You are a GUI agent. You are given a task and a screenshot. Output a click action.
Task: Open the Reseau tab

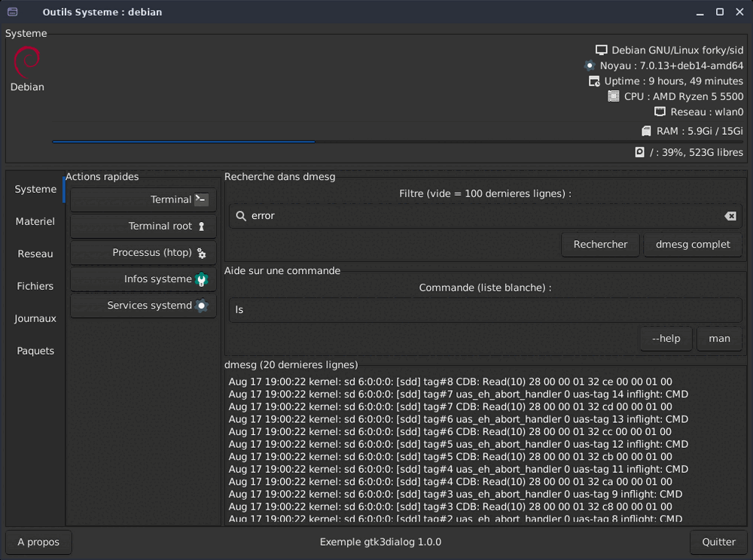[x=35, y=254]
